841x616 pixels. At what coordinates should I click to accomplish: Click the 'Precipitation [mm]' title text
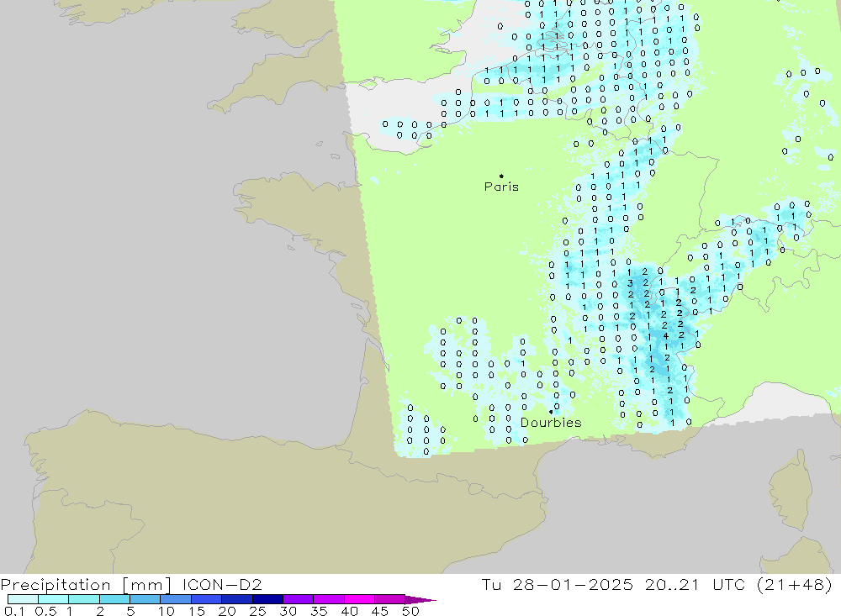86,585
